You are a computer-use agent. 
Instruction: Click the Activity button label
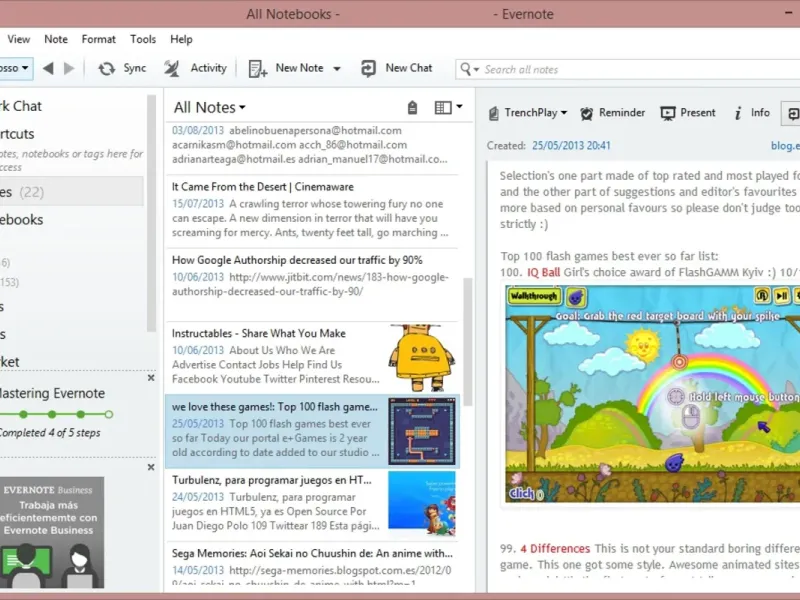(x=209, y=68)
